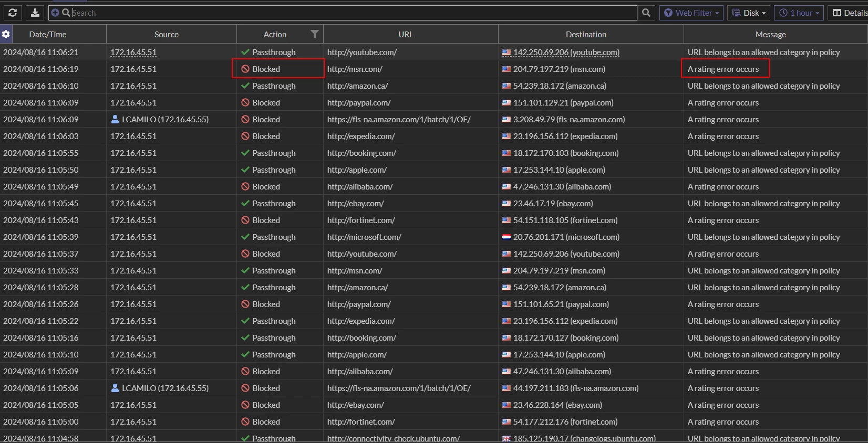868x443 pixels.
Task: Select the 2024/08/16 11:06:19 timestamp cell
Action: click(x=41, y=69)
